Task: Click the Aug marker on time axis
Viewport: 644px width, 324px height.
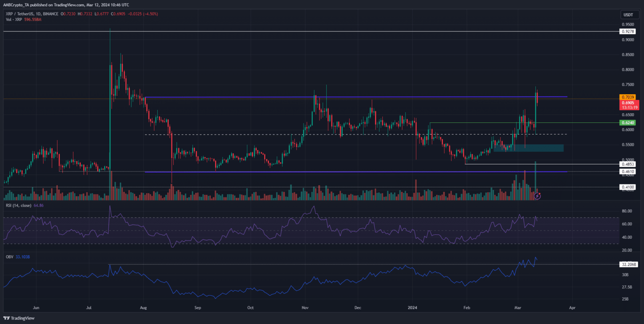Action: point(143,307)
